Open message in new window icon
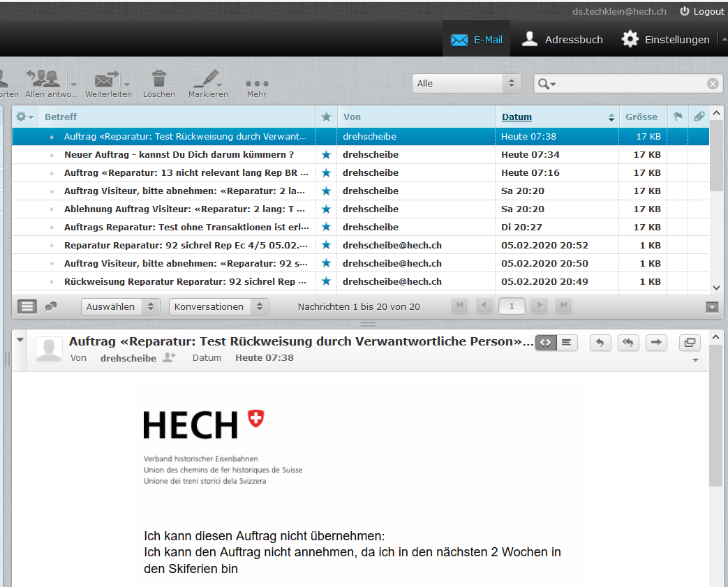The image size is (728, 587). click(690, 342)
